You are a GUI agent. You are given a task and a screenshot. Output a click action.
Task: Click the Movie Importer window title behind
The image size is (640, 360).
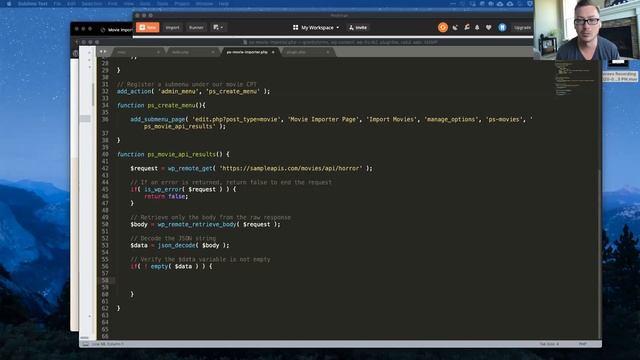[x=120, y=30]
